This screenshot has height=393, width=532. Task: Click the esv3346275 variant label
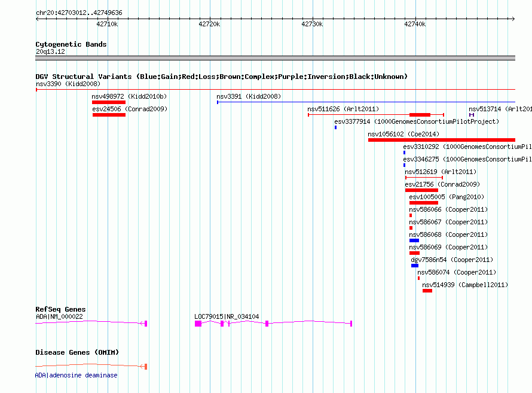pyautogui.click(x=467, y=159)
